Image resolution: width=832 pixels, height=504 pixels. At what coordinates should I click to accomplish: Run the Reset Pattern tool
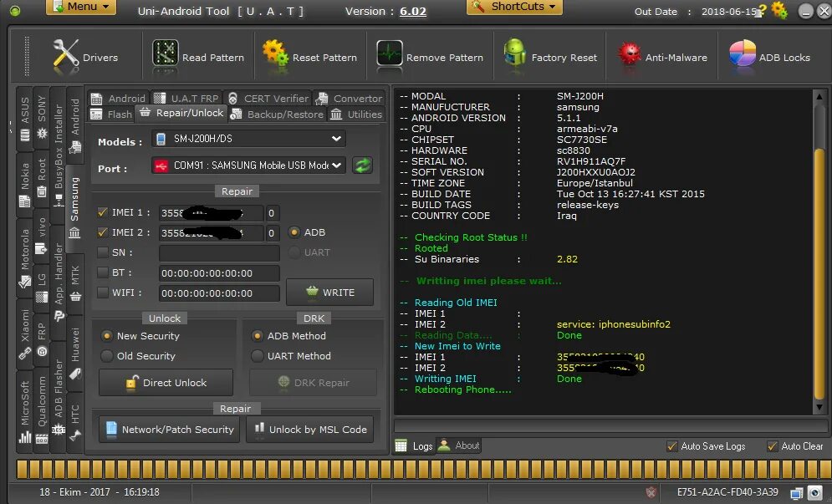tap(310, 57)
